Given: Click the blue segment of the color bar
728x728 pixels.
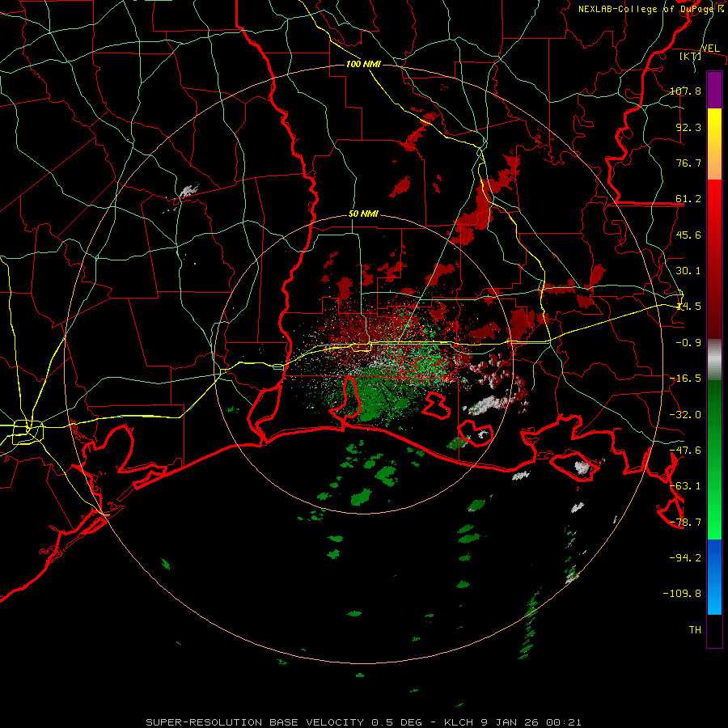Looking at the screenshot, I should pos(714,577).
